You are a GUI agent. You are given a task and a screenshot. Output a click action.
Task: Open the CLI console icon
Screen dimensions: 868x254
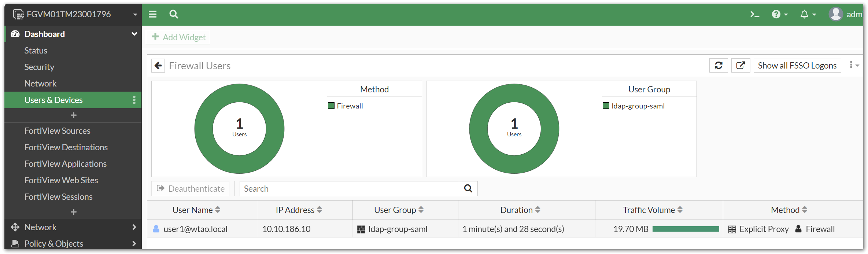tap(754, 14)
